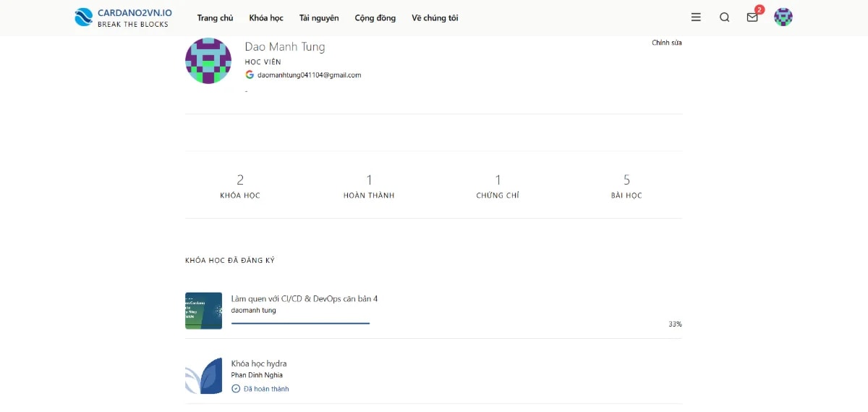Go to Trang chủ menu
The image size is (868, 412).
[x=215, y=18]
